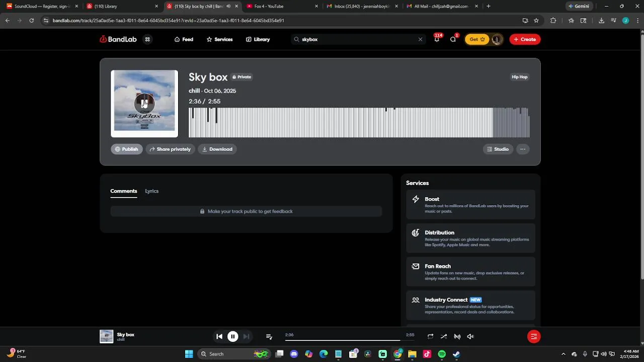Image resolution: width=644 pixels, height=362 pixels.
Task: Seek within the track waveform
Action: 359,122
